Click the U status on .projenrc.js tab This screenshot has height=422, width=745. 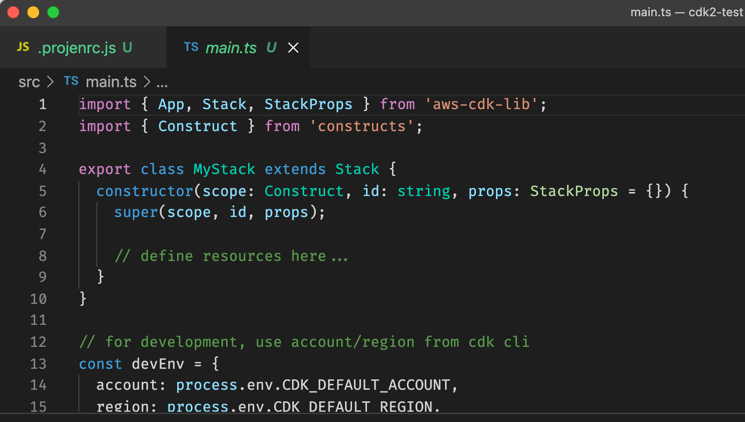click(x=127, y=48)
